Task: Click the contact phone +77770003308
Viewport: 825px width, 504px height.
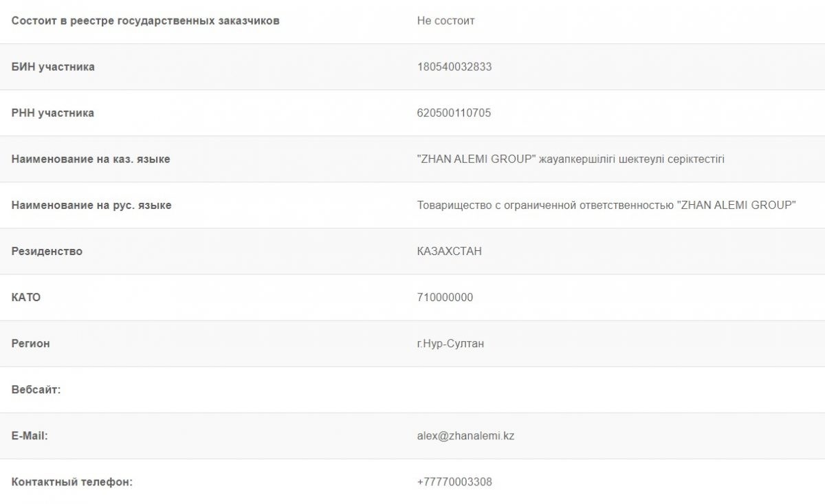Action: [454, 481]
